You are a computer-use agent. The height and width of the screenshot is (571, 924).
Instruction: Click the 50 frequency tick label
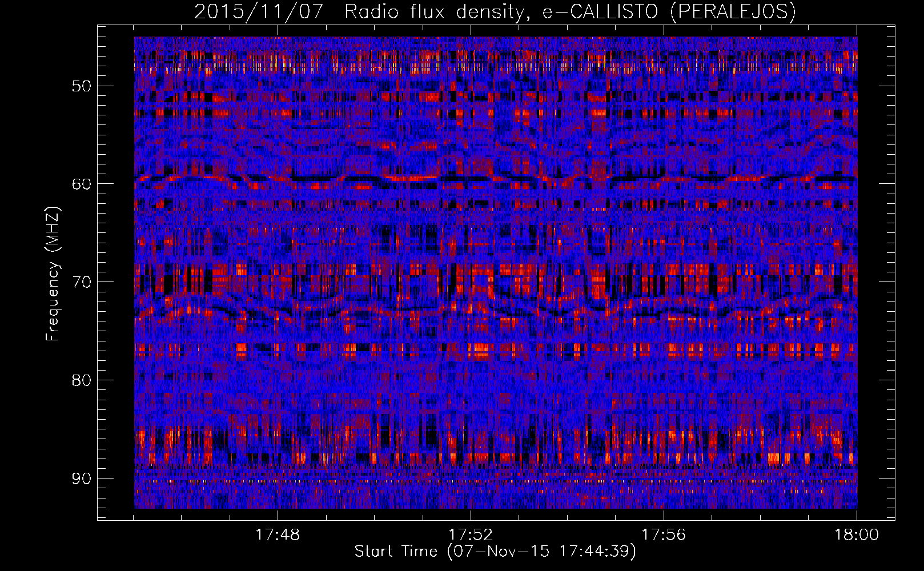pyautogui.click(x=81, y=86)
